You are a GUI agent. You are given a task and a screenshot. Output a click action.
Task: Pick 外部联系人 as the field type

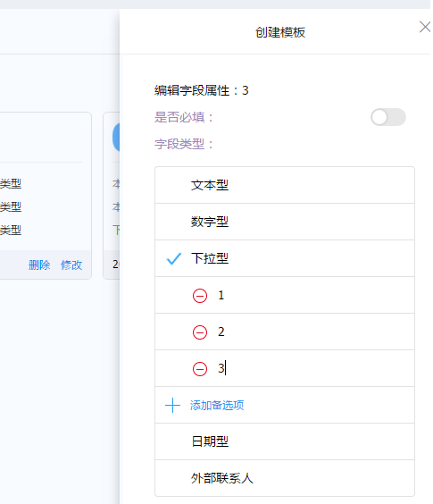pos(285,478)
